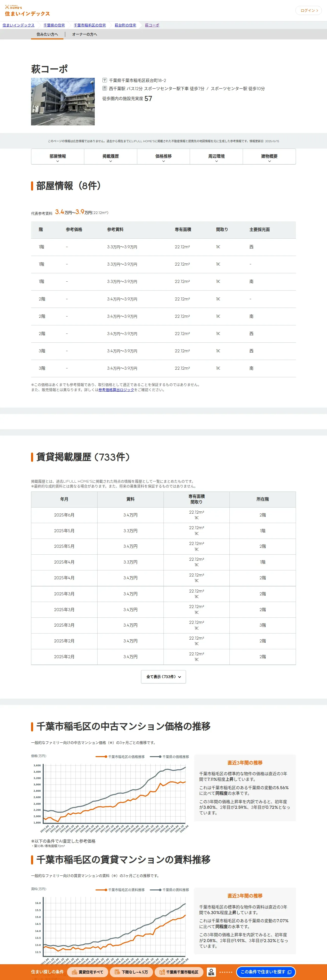Click the chevron under 建物概要 tab
The image size is (327, 980).
coord(269,161)
